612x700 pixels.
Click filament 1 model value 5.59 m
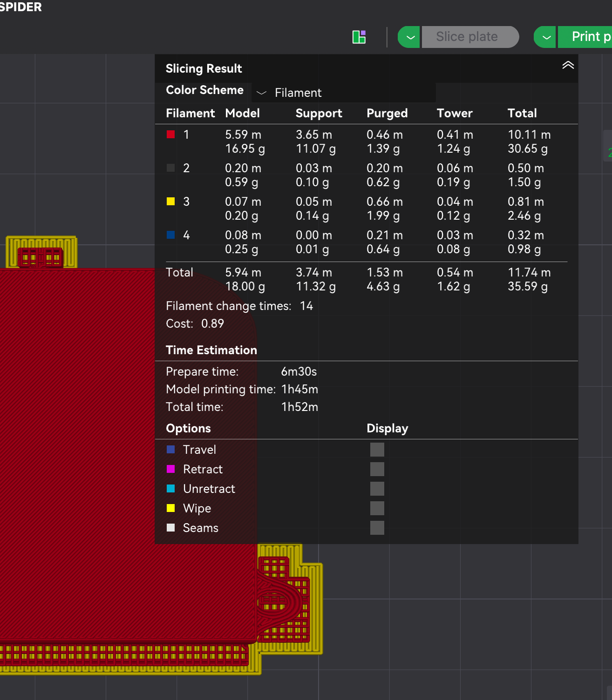coord(243,135)
